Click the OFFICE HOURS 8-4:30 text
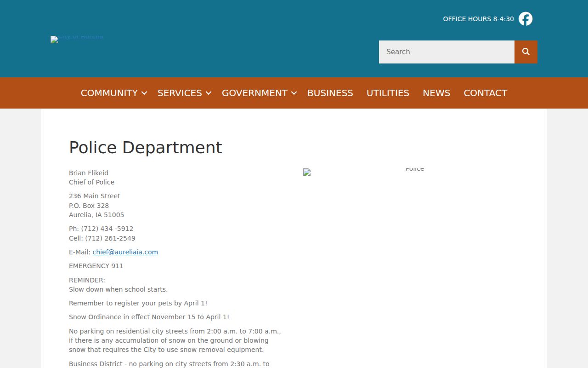Image resolution: width=588 pixels, height=368 pixels. click(478, 19)
